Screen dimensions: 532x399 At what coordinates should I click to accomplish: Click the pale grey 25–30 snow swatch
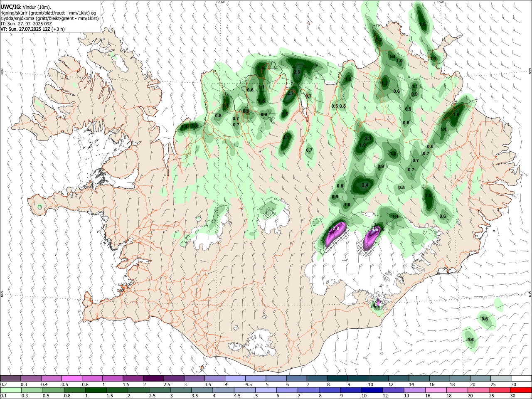(x=500, y=378)
